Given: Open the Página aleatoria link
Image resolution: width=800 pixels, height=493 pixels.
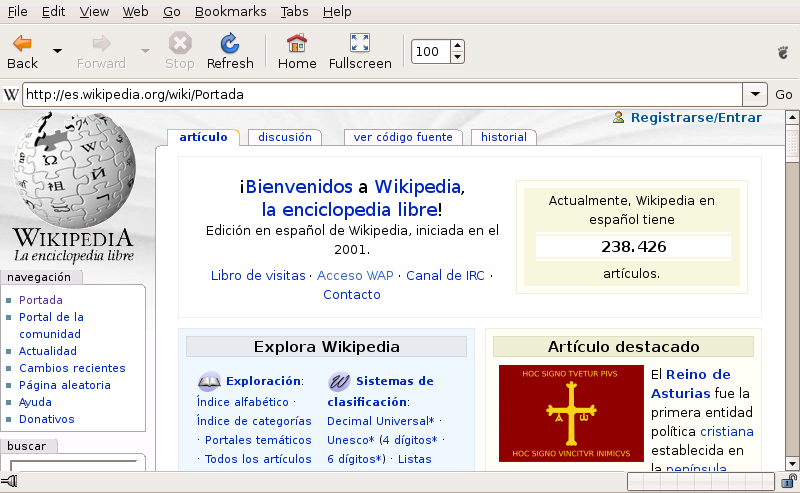Looking at the screenshot, I should pyautogui.click(x=65, y=385).
